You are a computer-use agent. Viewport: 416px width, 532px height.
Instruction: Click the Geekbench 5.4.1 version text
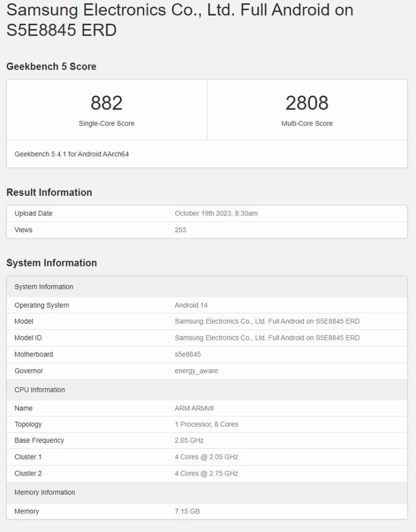(72, 154)
